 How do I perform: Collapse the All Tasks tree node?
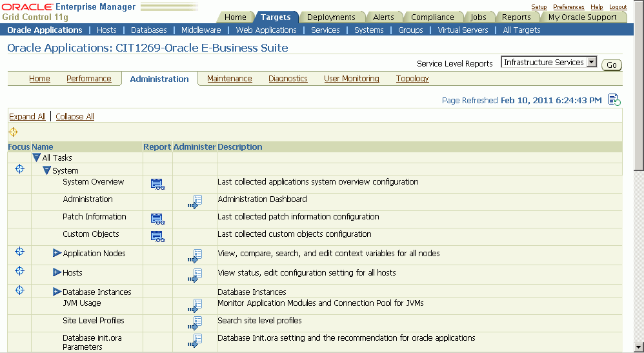[37, 157]
